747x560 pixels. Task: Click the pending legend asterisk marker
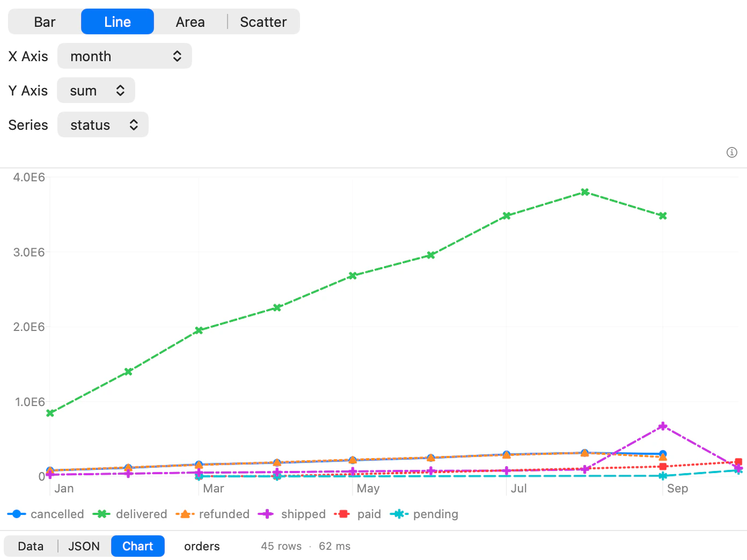(x=399, y=514)
